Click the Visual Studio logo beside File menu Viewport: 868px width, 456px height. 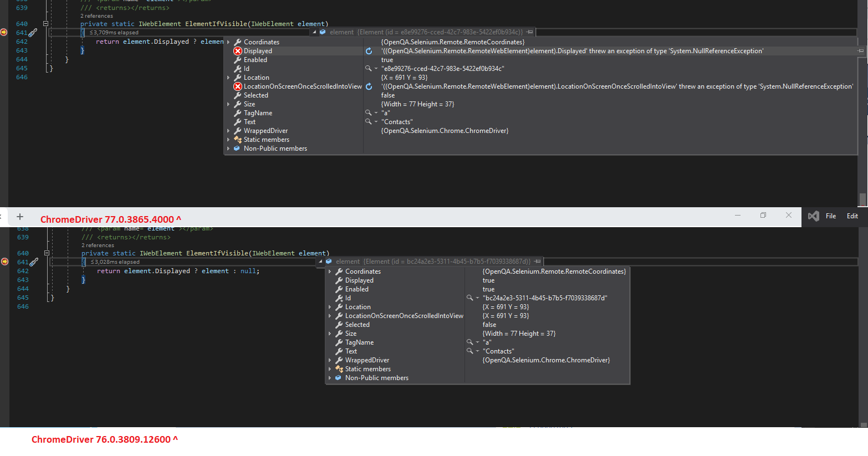(x=813, y=216)
